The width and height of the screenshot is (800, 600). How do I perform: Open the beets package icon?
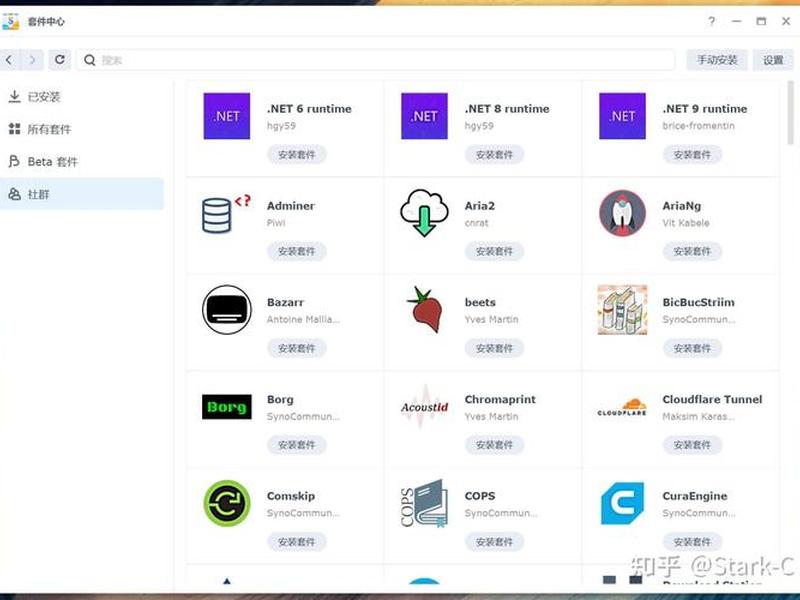click(x=425, y=310)
